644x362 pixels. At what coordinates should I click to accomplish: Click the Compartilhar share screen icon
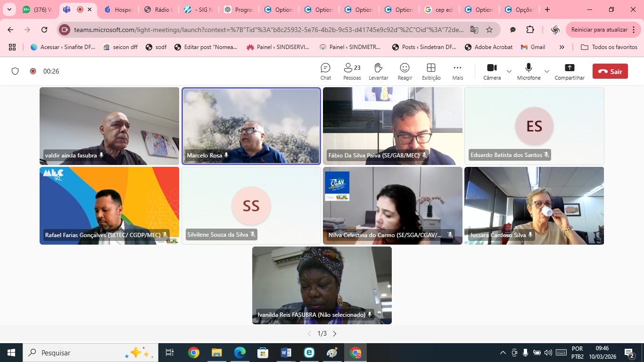569,71
